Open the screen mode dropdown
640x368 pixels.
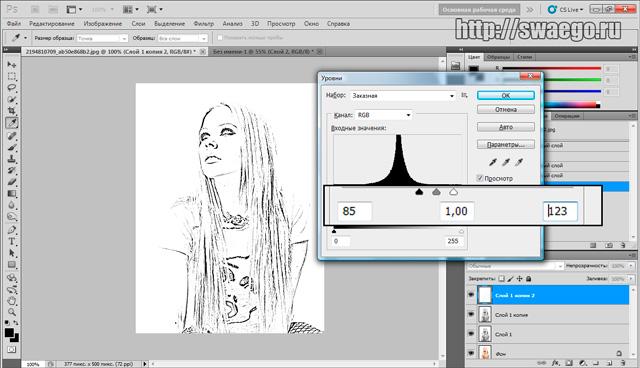[x=155, y=9]
